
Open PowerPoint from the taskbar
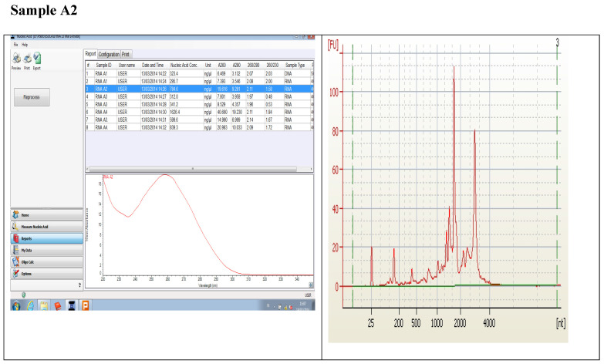[x=85, y=306]
